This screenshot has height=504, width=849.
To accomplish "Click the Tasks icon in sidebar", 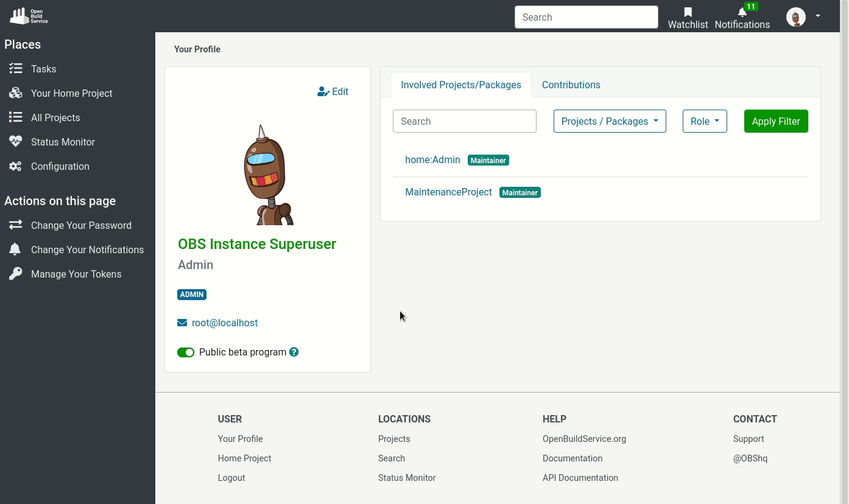I will pos(16,69).
